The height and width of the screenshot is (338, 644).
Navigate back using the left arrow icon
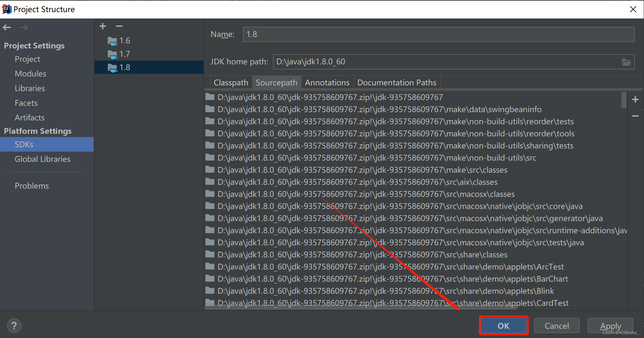[x=7, y=27]
